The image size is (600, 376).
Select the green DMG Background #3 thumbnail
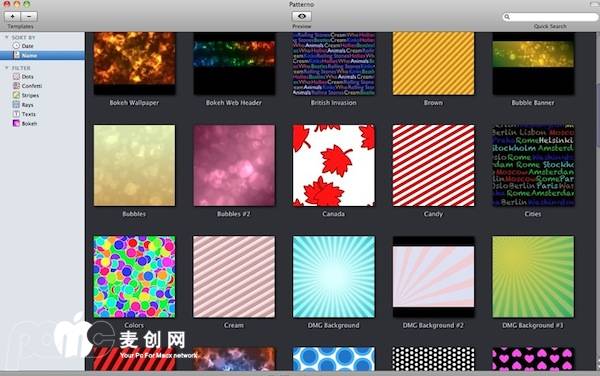pyautogui.click(x=533, y=277)
